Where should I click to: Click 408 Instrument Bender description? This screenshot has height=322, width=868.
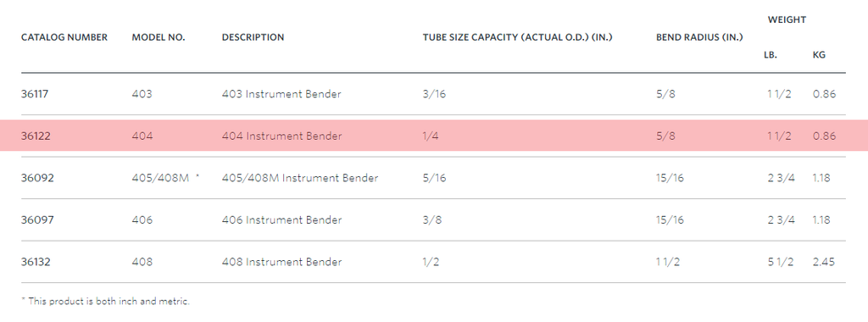(x=281, y=262)
